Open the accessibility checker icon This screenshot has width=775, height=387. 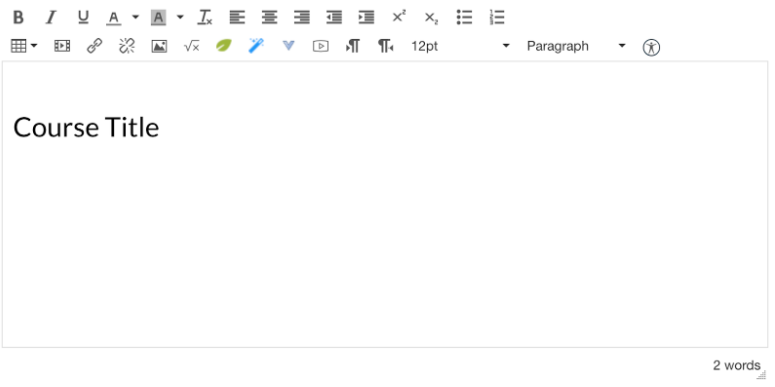(x=651, y=47)
